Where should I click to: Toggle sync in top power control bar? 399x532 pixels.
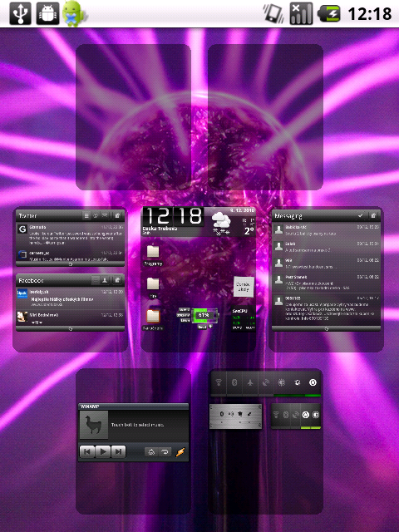point(298,383)
